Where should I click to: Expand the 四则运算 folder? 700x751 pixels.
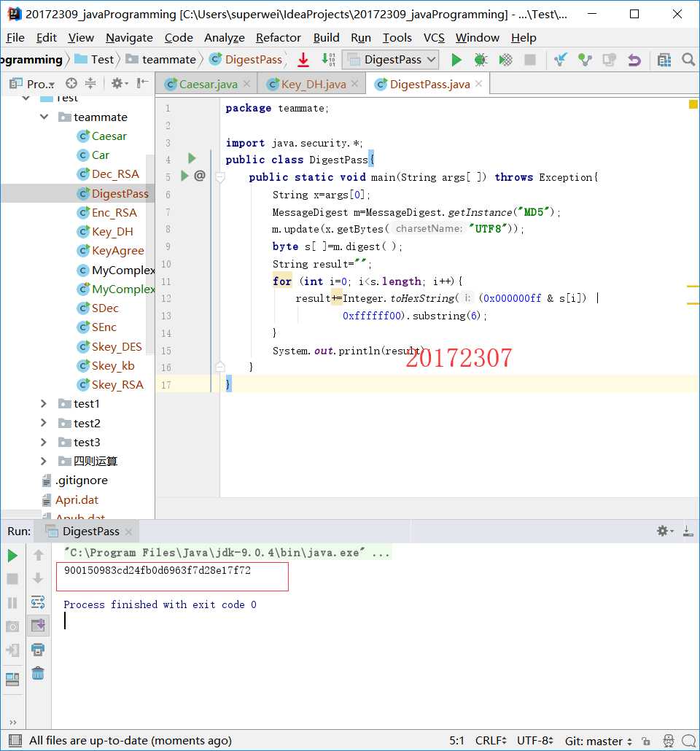44,462
